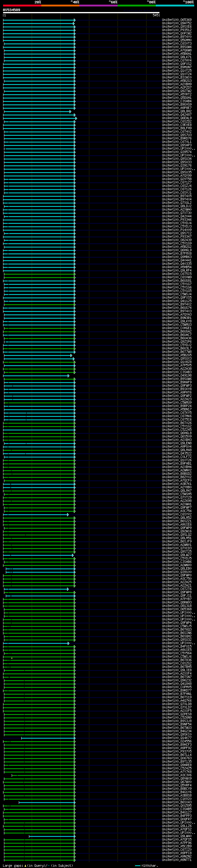Choose hit UniRef100_A5B2G3
The image size is (197, 868).
tap(177, 81)
